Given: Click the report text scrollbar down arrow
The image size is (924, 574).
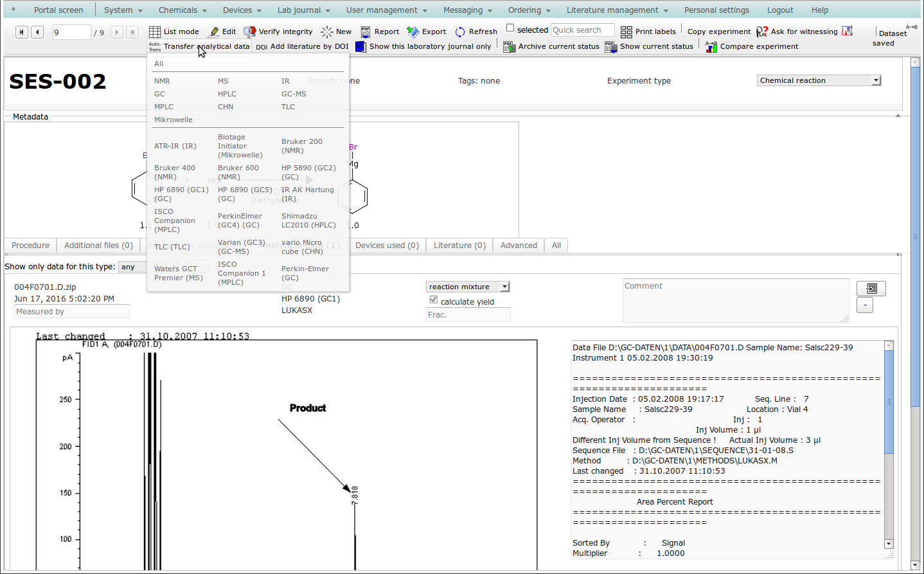Looking at the screenshot, I should pyautogui.click(x=889, y=544).
